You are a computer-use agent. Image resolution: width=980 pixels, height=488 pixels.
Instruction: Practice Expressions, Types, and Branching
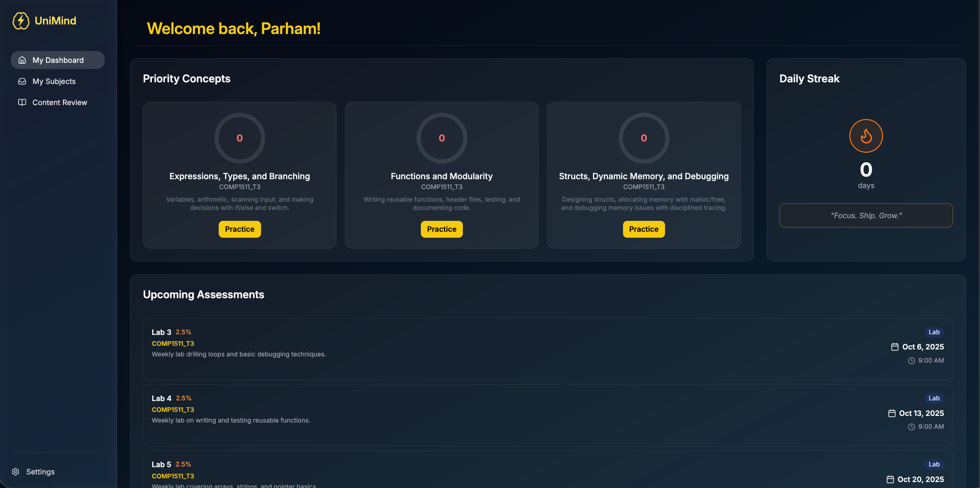coord(239,229)
